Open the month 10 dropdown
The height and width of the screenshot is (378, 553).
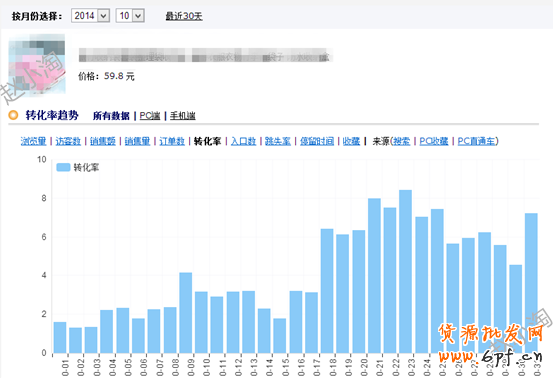pos(130,16)
